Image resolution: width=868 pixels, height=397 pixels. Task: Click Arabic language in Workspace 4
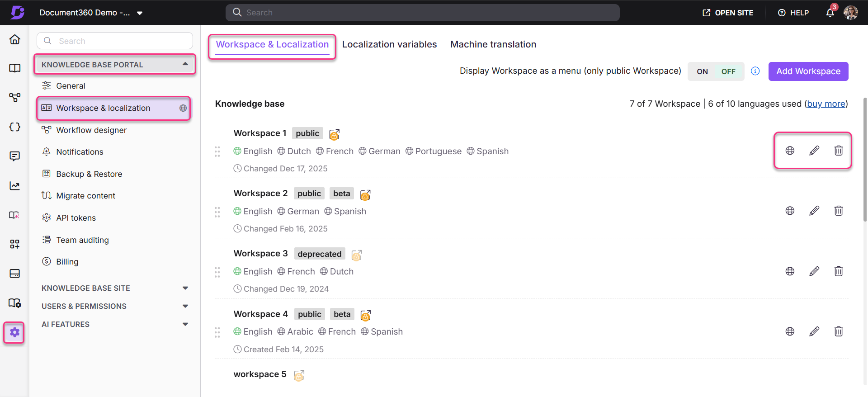(295, 331)
